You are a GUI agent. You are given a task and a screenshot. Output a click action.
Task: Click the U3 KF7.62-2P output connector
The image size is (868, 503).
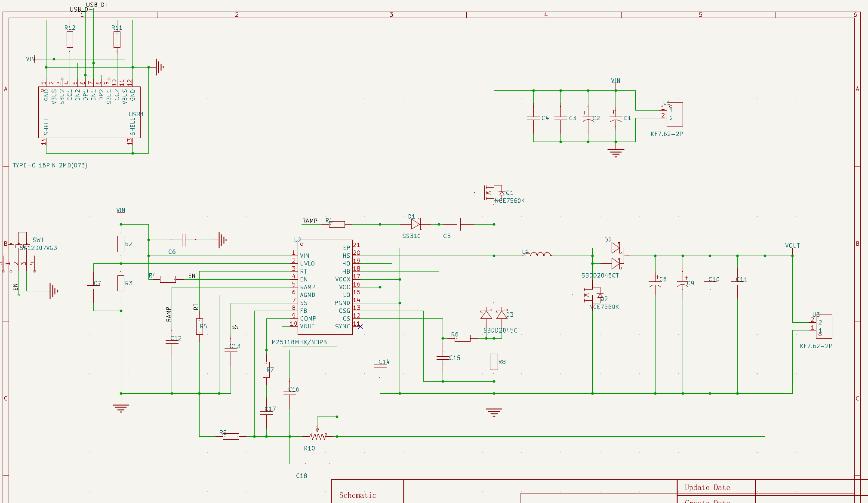click(823, 326)
